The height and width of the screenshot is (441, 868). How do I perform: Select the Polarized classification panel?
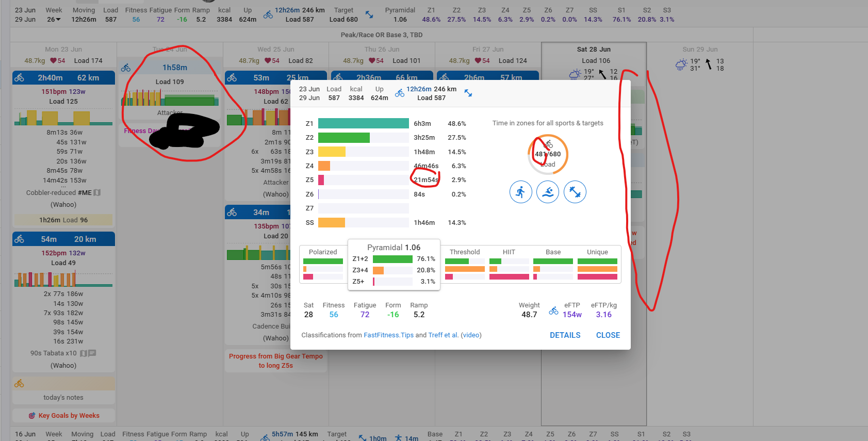tap(323, 265)
